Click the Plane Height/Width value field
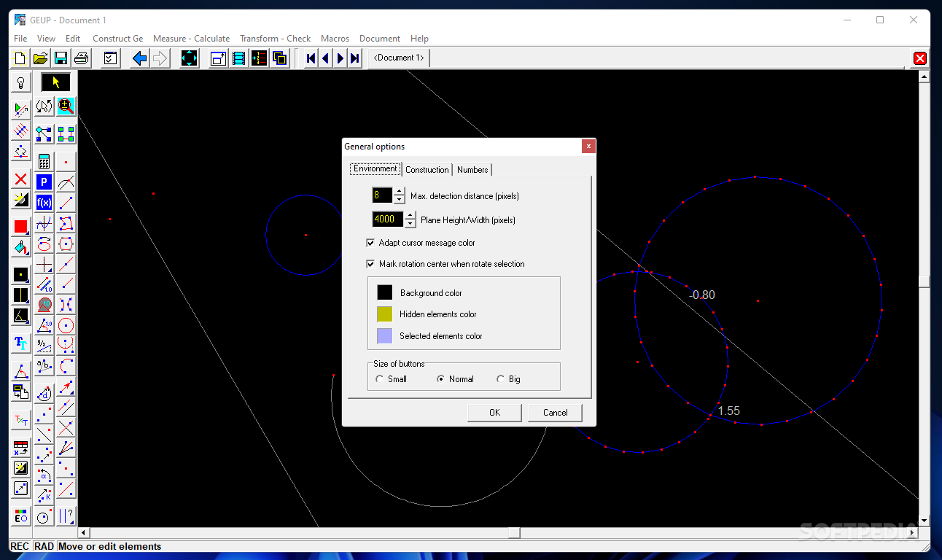942x560 pixels. (388, 219)
